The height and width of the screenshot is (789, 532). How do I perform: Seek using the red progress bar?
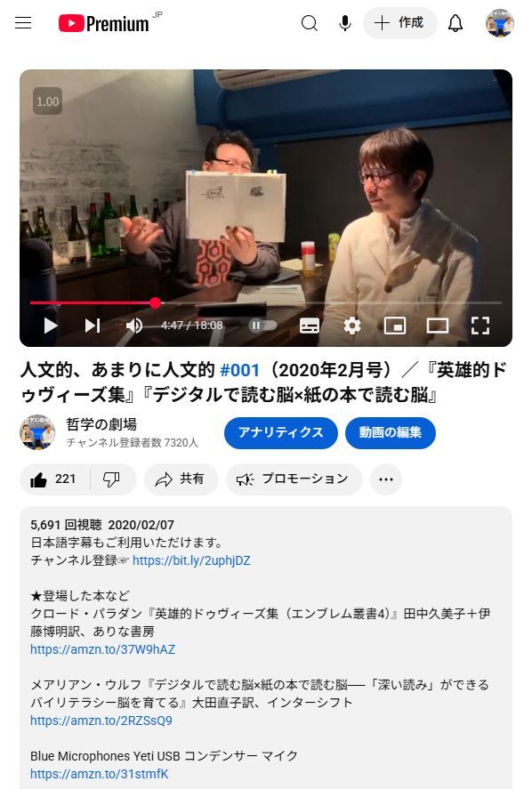266,303
